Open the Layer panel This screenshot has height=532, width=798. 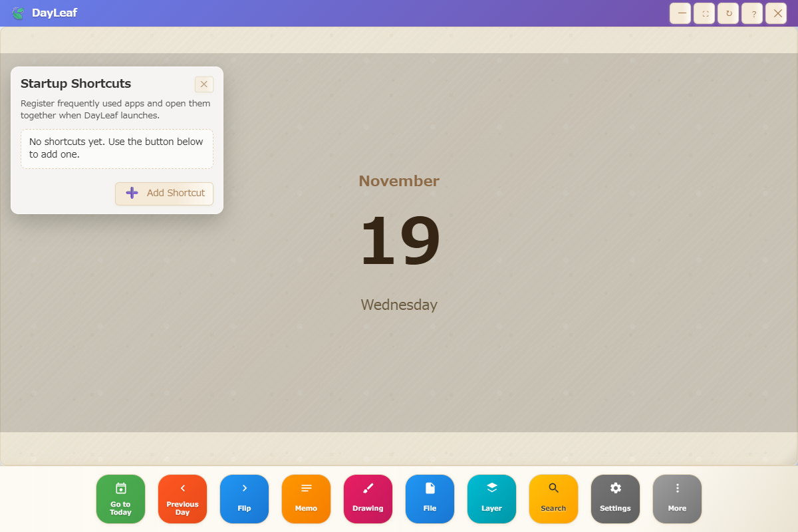pyautogui.click(x=491, y=499)
